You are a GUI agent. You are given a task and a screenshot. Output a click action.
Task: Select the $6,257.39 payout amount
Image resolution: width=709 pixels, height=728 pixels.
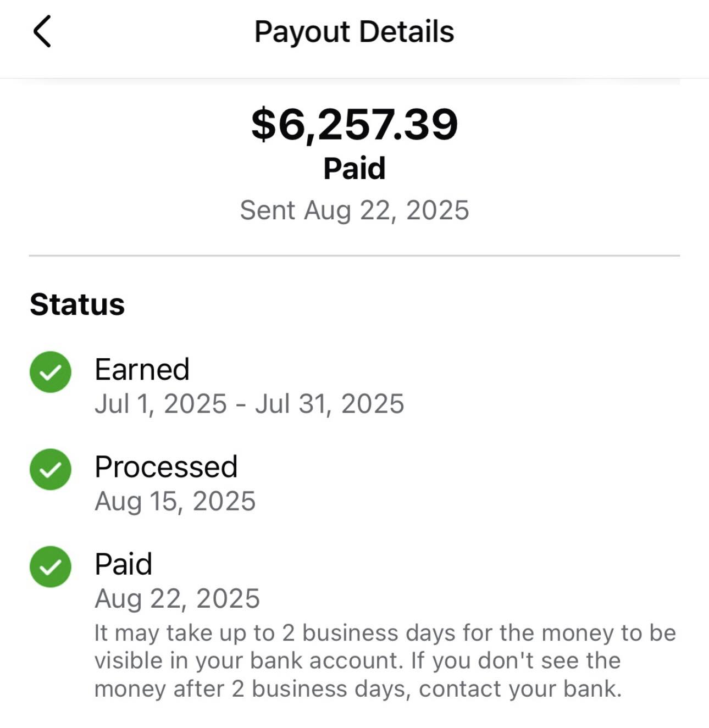point(354,124)
